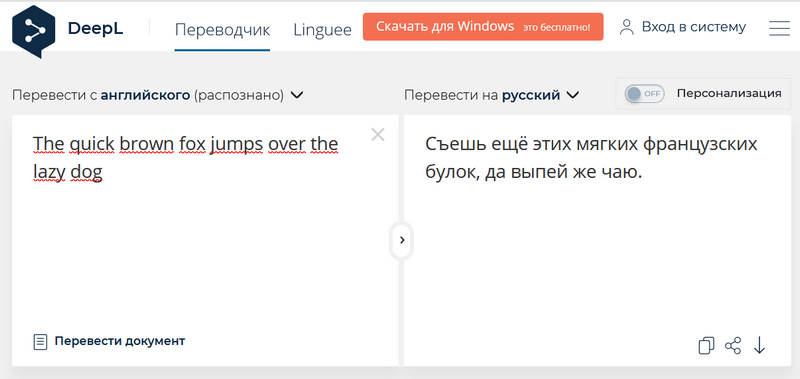Download translation with the down arrow icon
Image resolution: width=800 pixels, height=379 pixels.
click(760, 345)
